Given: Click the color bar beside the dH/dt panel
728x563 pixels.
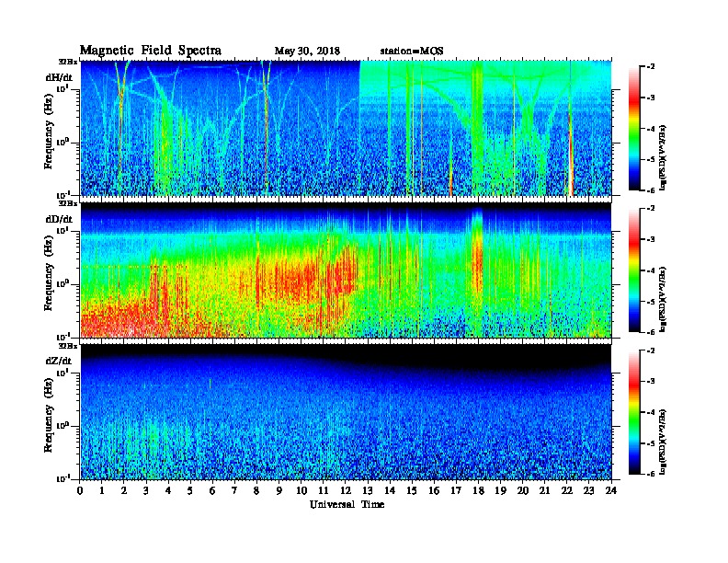Looking at the screenshot, I should tap(634, 128).
